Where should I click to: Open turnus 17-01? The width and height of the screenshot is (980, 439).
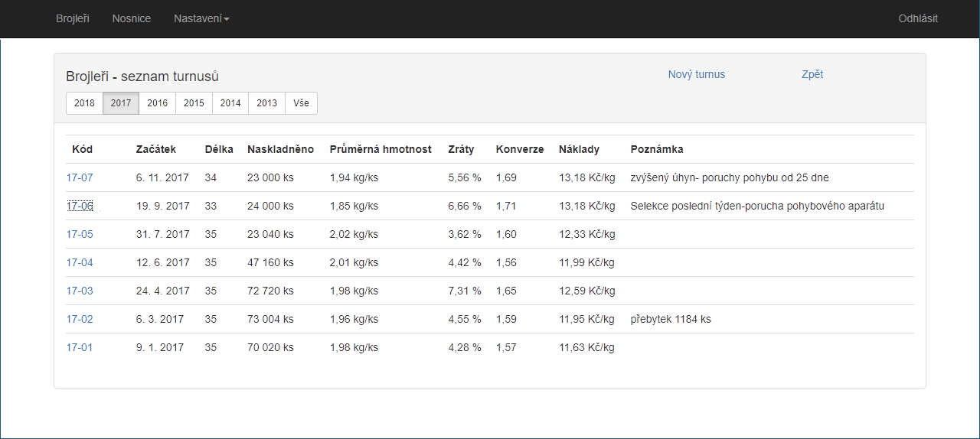click(x=80, y=347)
